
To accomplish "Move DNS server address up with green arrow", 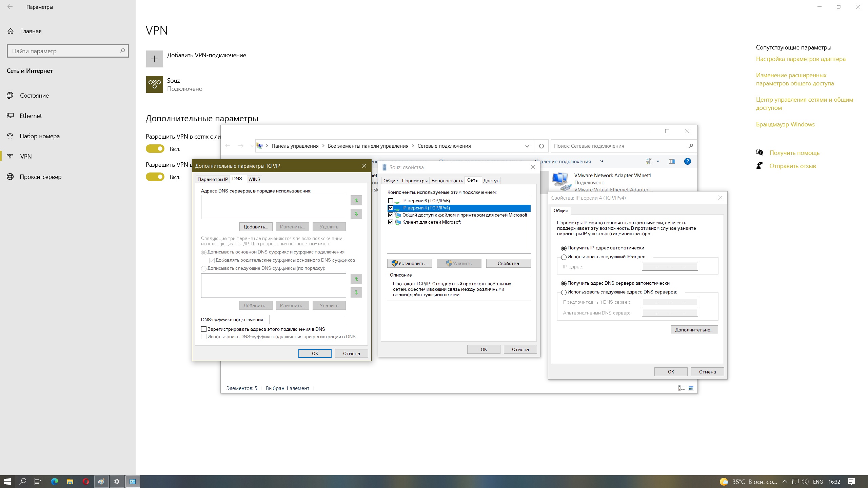I will [356, 200].
